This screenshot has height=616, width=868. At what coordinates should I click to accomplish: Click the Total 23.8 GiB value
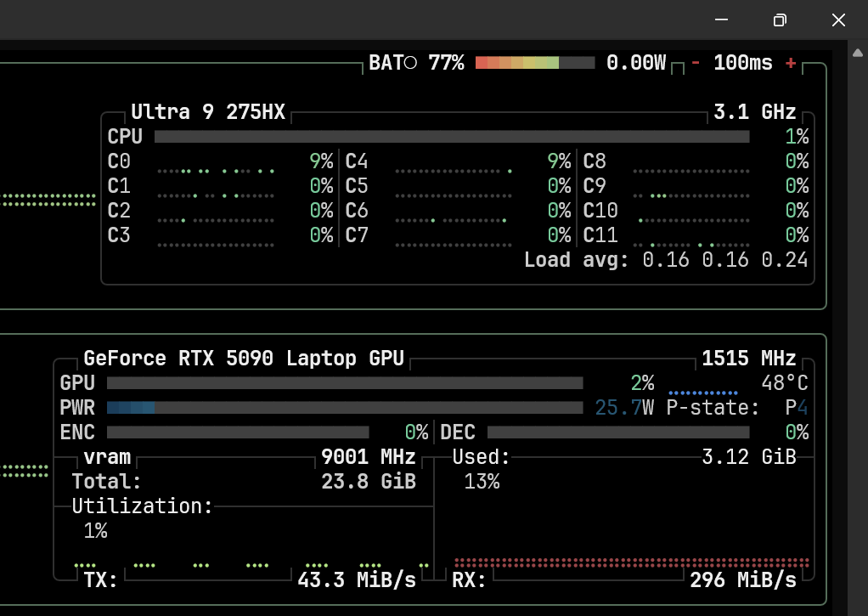(368, 482)
